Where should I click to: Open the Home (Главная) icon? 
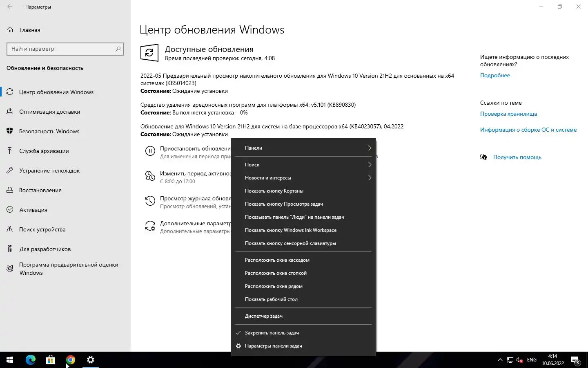point(10,30)
